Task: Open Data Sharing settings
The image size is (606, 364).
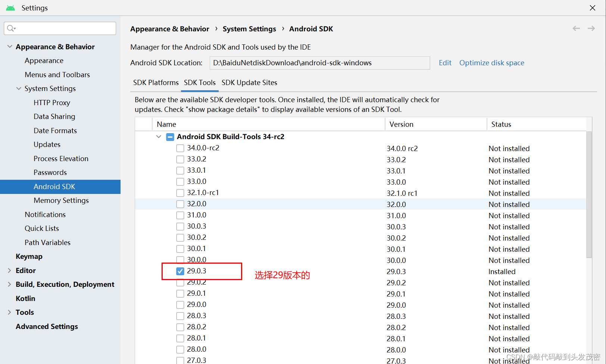Action: point(54,116)
